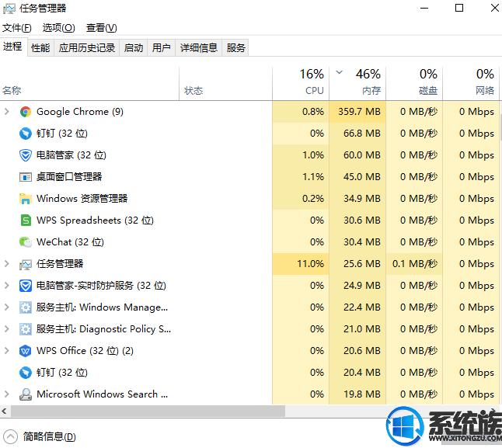Expand the Google Chrome (9) group

pos(7,112)
